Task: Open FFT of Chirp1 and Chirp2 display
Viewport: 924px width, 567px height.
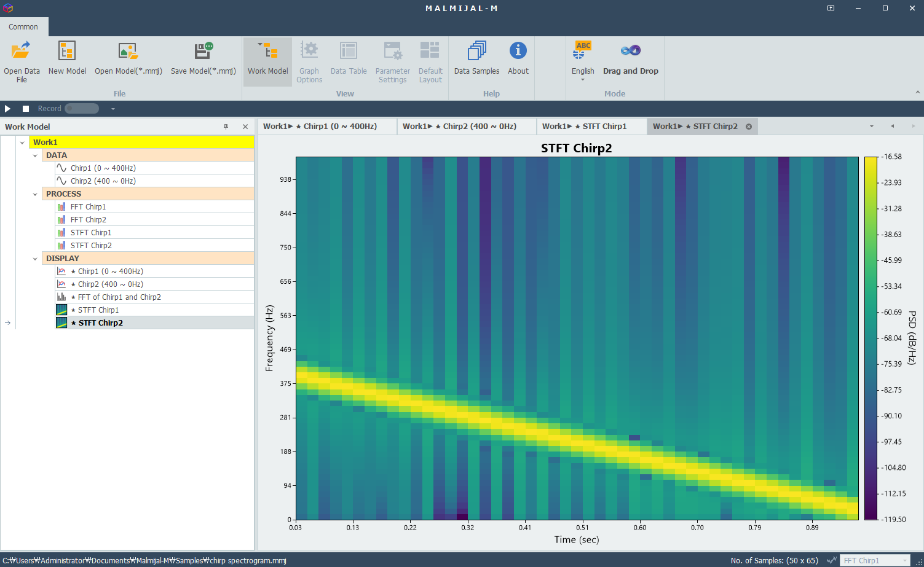Action: (x=154, y=297)
